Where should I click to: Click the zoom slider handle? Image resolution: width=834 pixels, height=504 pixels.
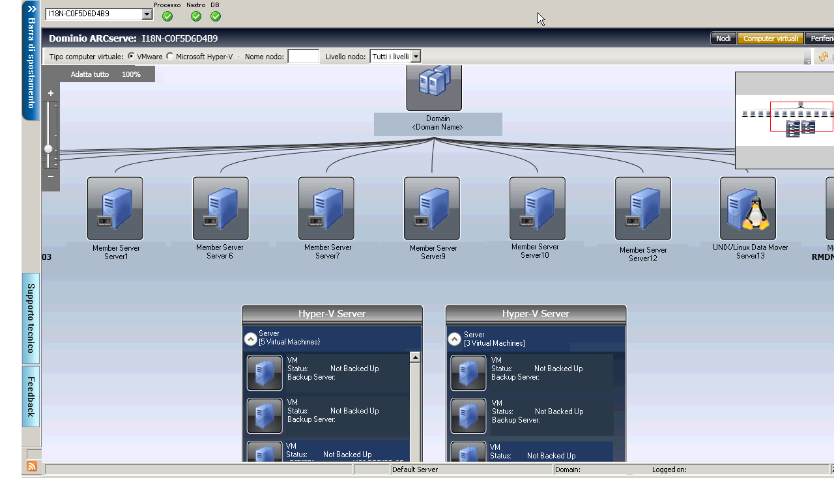(x=48, y=149)
